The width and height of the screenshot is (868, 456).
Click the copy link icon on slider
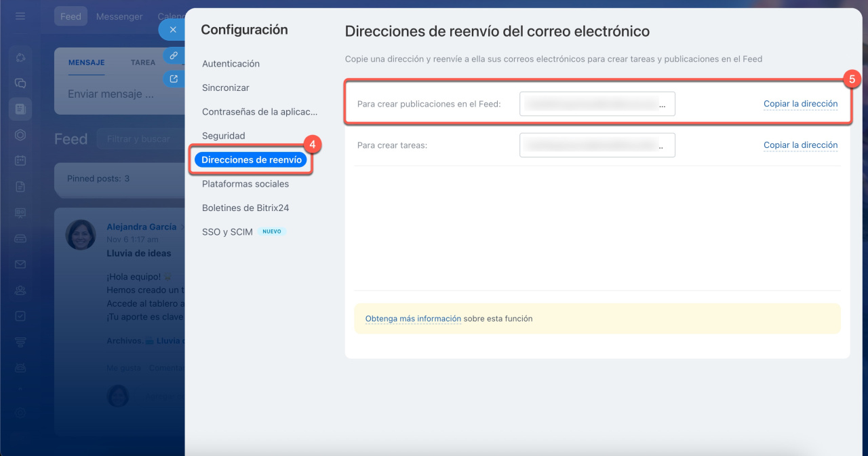coord(174,56)
